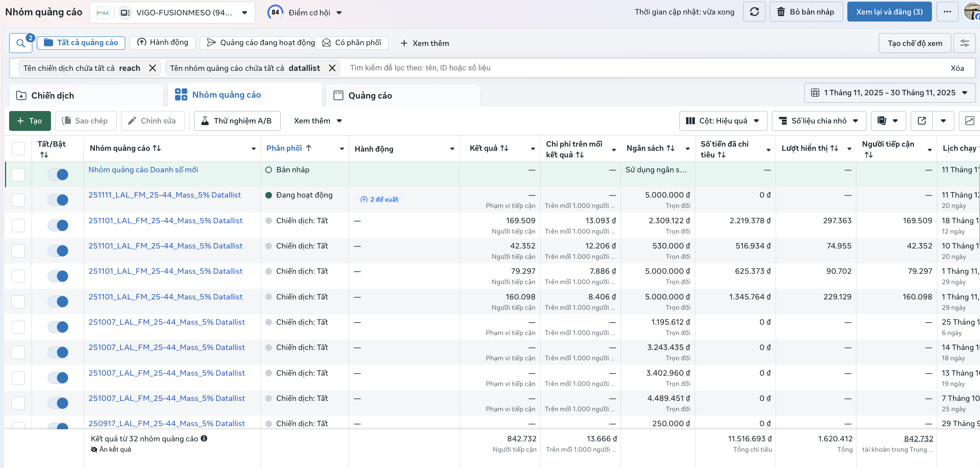This screenshot has width=980, height=468.
Task: Switch to the Quảng cáo tab
Action: (x=370, y=96)
